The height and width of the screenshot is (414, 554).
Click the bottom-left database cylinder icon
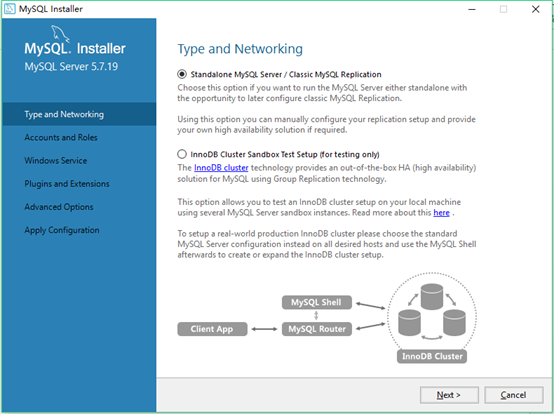[x=409, y=322]
